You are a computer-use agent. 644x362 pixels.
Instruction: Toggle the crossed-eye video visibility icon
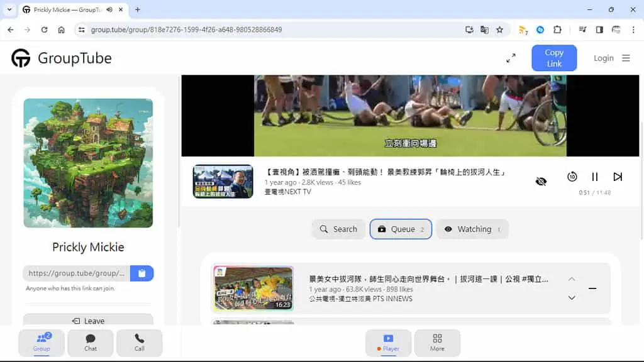541,181
